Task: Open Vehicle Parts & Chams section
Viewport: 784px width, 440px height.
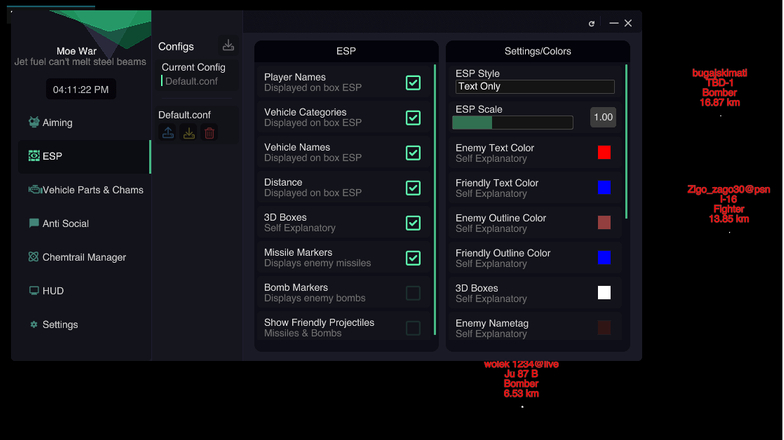Action: (x=84, y=190)
